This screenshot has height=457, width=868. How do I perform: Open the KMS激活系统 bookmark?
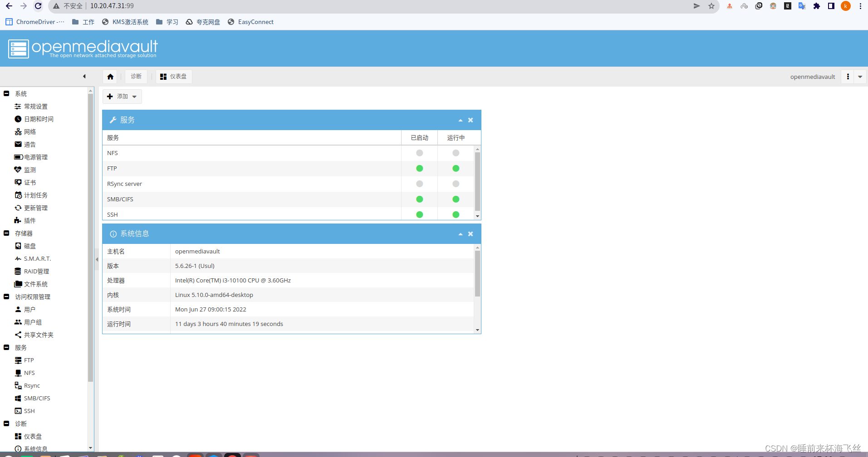125,22
